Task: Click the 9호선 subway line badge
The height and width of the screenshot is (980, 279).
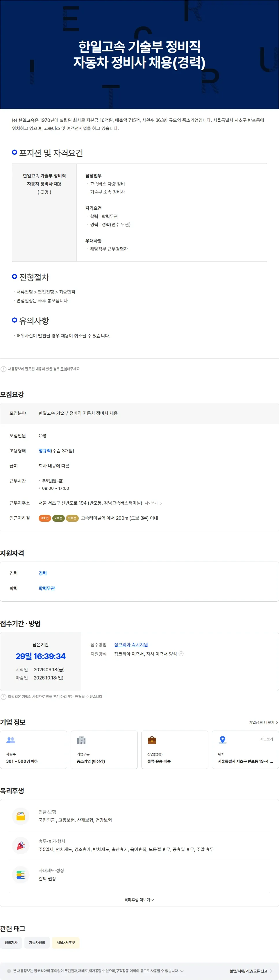Action: [72, 518]
